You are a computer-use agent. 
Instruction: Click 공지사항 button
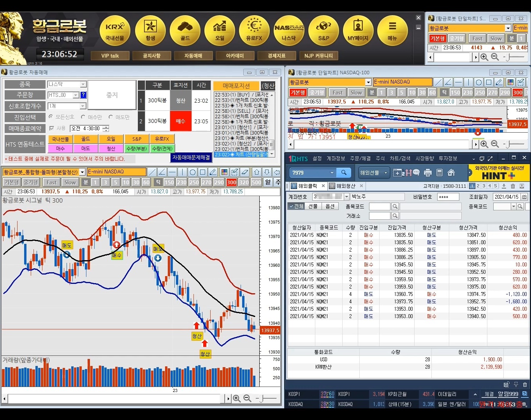pos(152,56)
